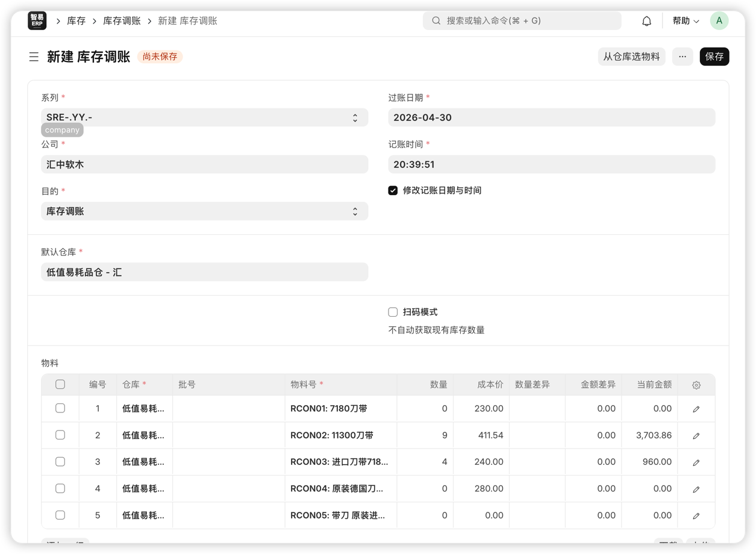Screen dimensions: 756x554
Task: Click the 数量差异 column header
Action: 537,384
